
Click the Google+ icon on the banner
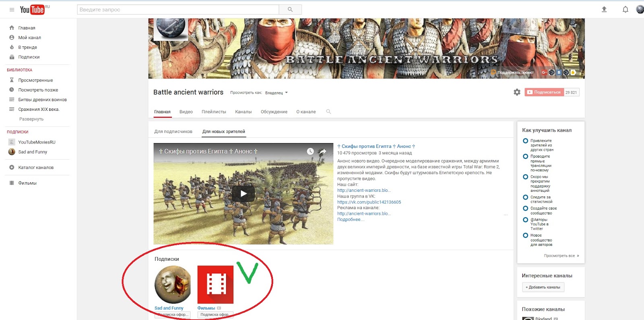(544, 73)
